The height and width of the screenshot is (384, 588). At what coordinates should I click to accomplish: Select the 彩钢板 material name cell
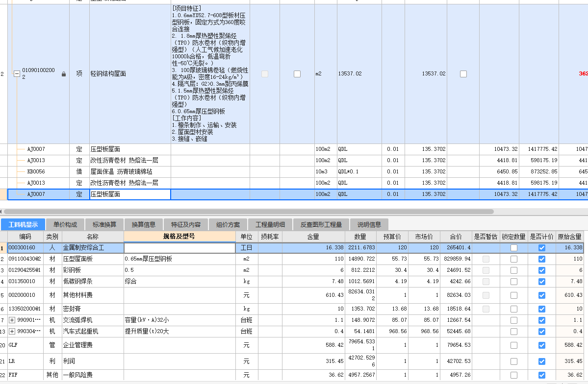93,270
